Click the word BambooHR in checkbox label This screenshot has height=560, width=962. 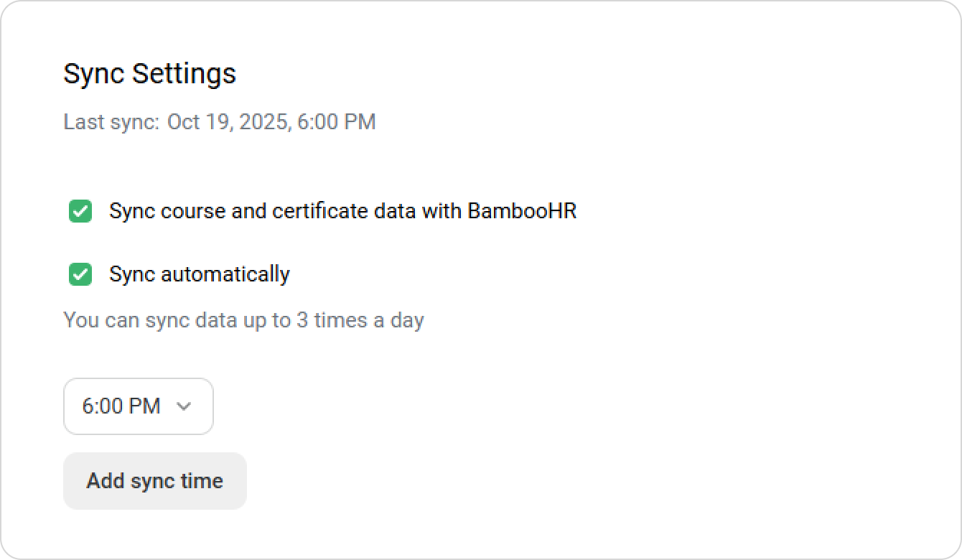[x=522, y=211]
